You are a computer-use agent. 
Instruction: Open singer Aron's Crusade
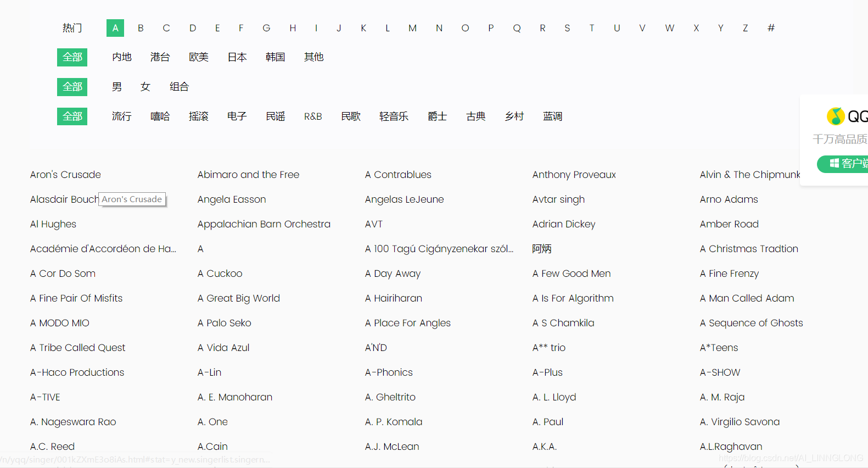(x=65, y=175)
